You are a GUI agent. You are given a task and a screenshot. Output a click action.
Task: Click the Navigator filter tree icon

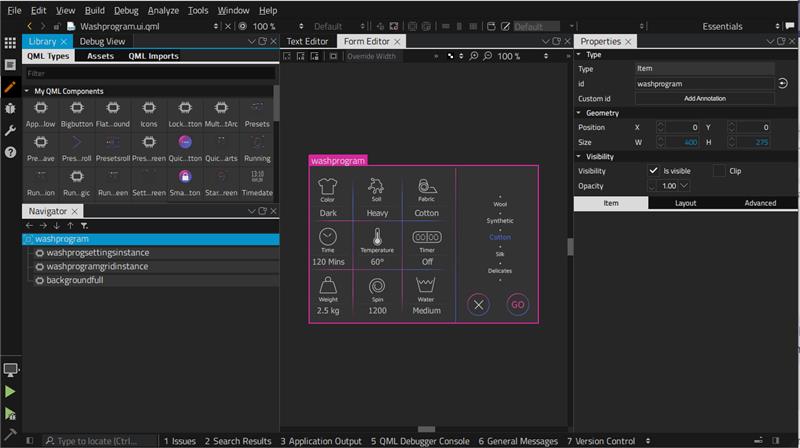click(84, 226)
